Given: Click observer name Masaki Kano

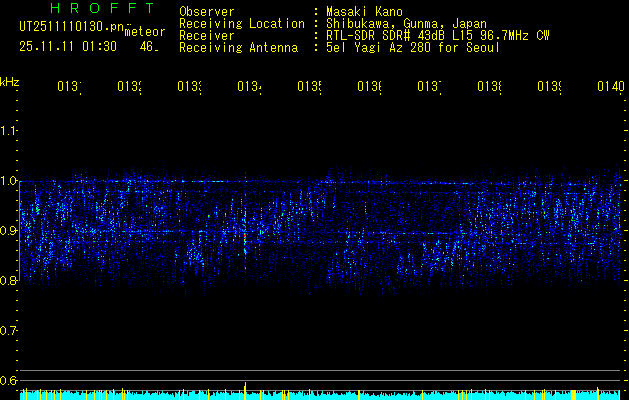Looking at the screenshot, I should (364, 12).
